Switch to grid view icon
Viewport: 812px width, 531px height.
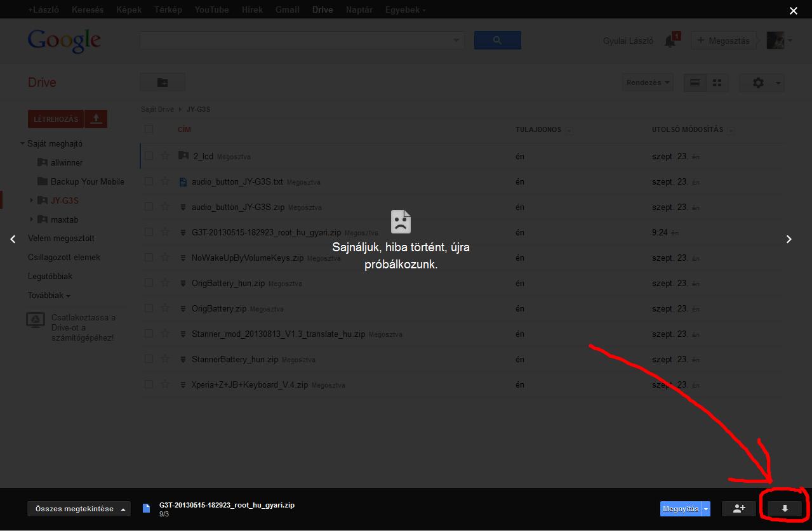717,82
